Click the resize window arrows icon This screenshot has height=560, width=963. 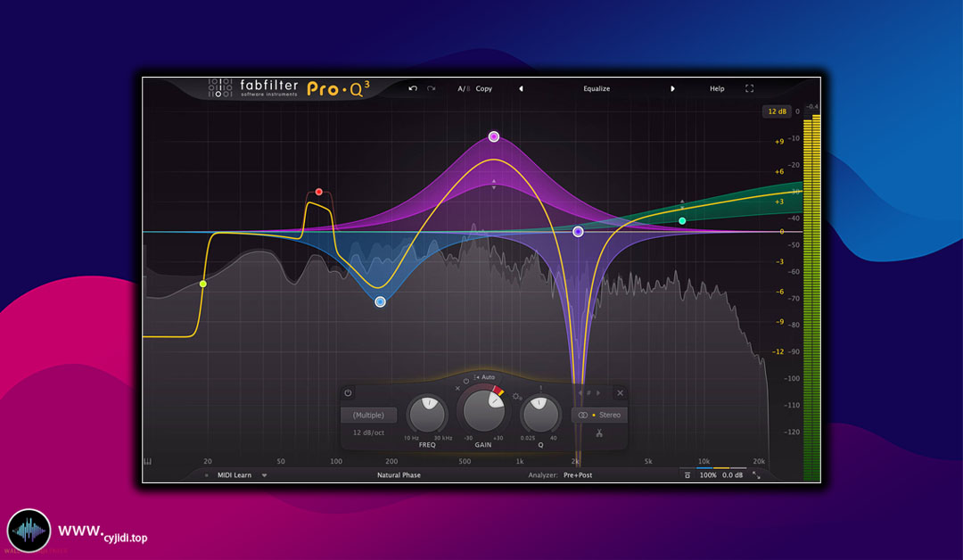tap(757, 474)
